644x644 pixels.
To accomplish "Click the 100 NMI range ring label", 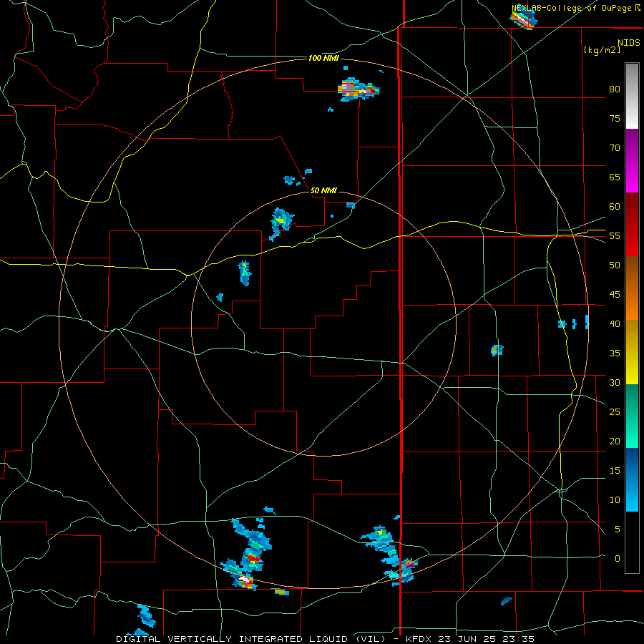I will [323, 59].
